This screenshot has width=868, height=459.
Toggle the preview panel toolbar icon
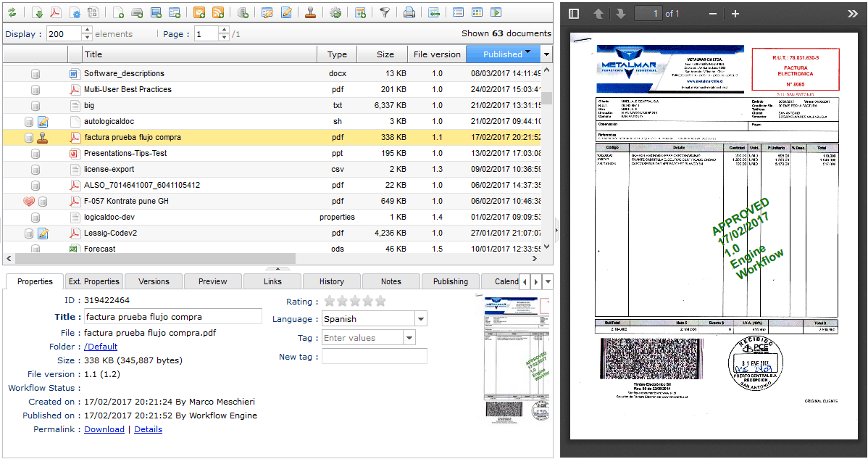point(496,12)
